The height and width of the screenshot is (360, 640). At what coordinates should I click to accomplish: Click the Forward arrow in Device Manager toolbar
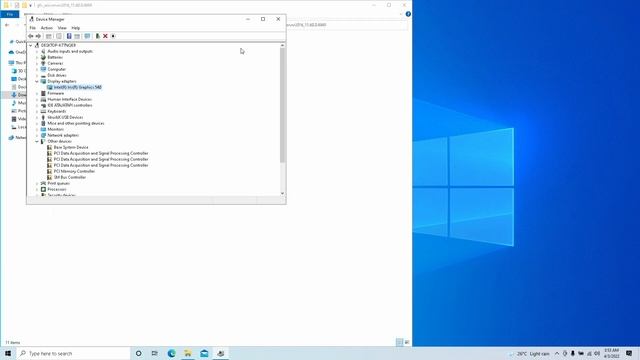click(38, 36)
